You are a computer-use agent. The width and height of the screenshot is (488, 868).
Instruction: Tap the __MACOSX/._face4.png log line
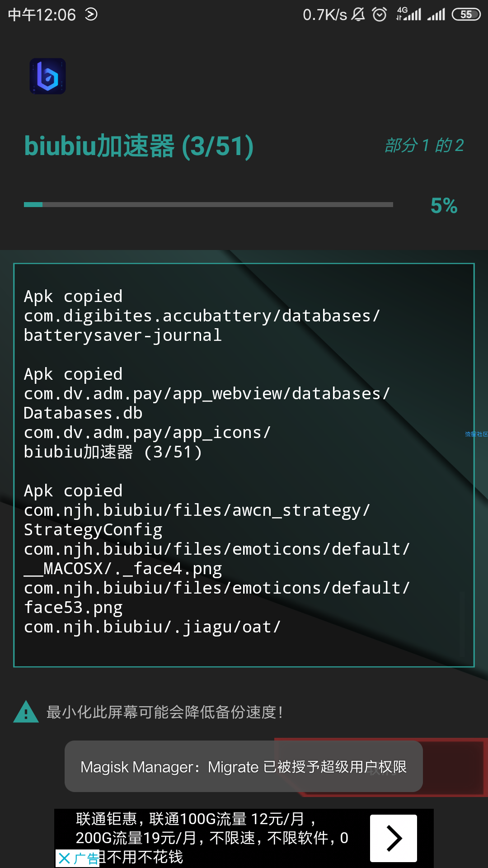tap(123, 569)
